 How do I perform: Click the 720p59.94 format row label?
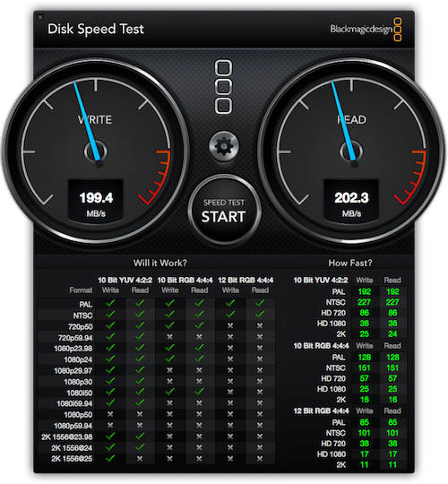point(75,338)
